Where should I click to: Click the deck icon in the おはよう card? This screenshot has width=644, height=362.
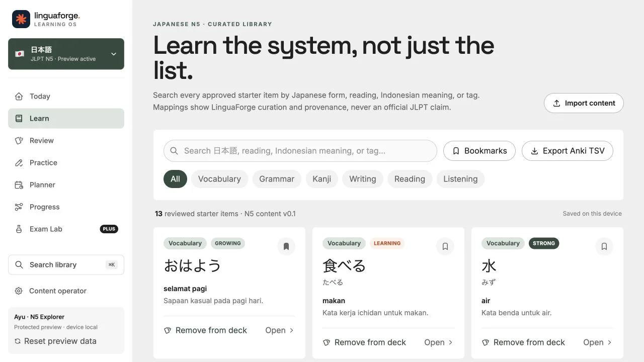click(168, 330)
